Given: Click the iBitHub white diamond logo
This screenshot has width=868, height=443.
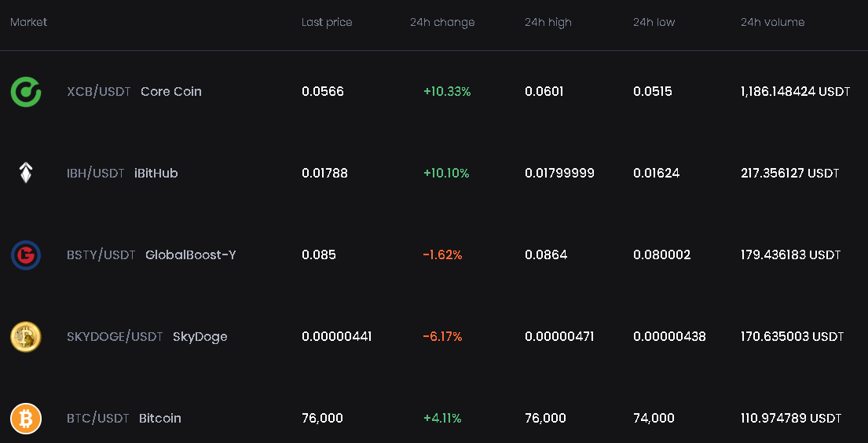Looking at the screenshot, I should tap(26, 173).
